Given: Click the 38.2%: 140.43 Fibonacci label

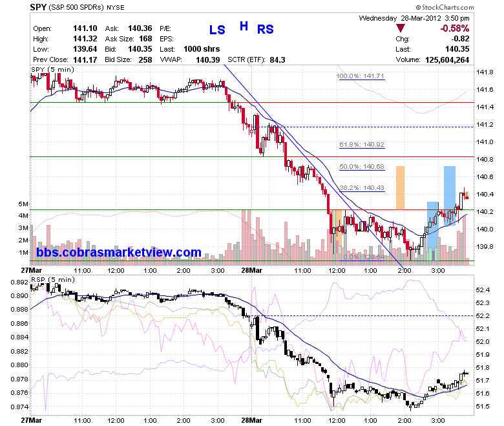Looking at the screenshot, I should pyautogui.click(x=362, y=187).
